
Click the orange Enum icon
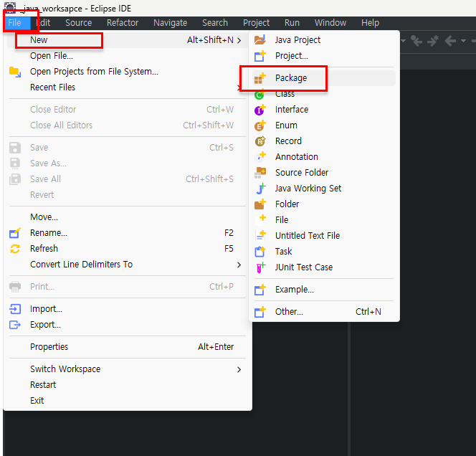[x=260, y=125]
